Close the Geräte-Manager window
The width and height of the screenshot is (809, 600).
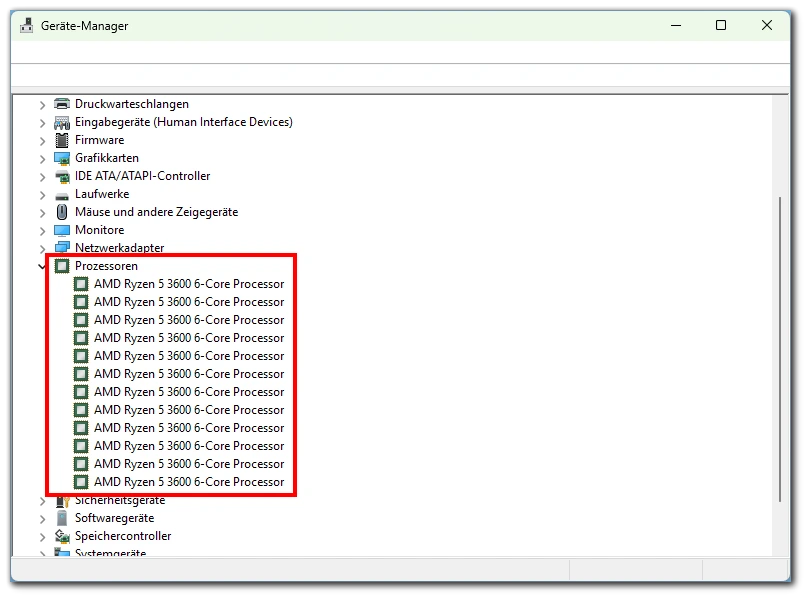[767, 25]
